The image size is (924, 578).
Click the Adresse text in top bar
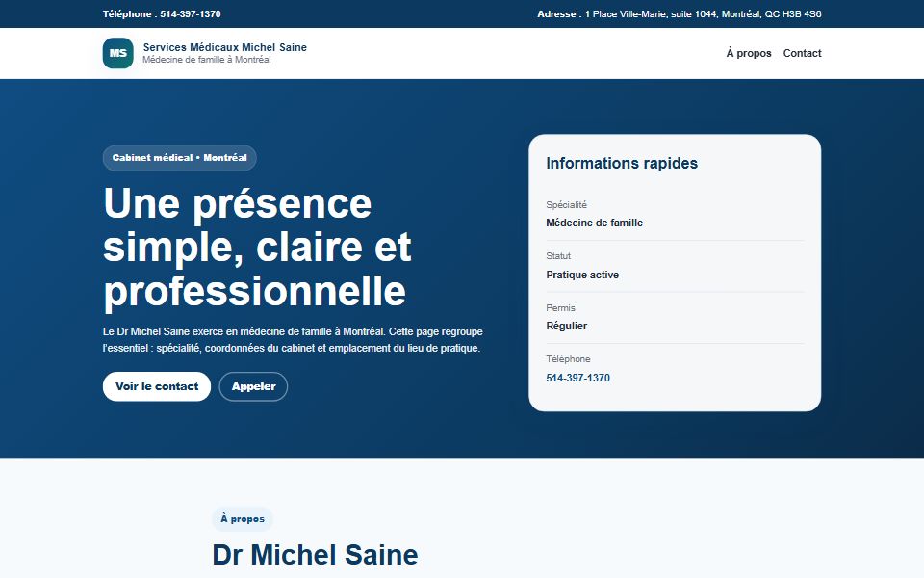coord(679,14)
